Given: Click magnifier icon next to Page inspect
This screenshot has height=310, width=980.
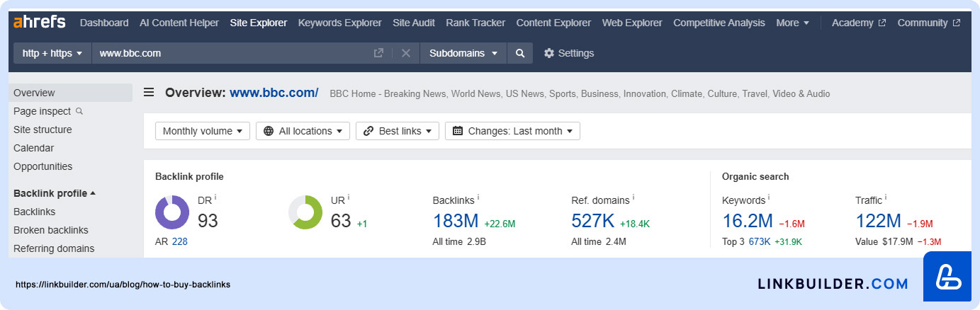Looking at the screenshot, I should tap(79, 111).
